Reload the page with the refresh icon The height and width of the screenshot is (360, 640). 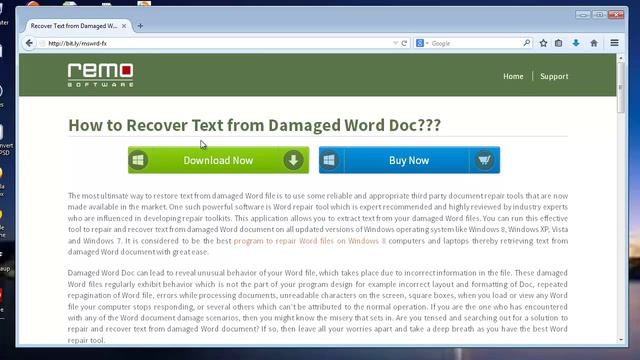(404, 43)
